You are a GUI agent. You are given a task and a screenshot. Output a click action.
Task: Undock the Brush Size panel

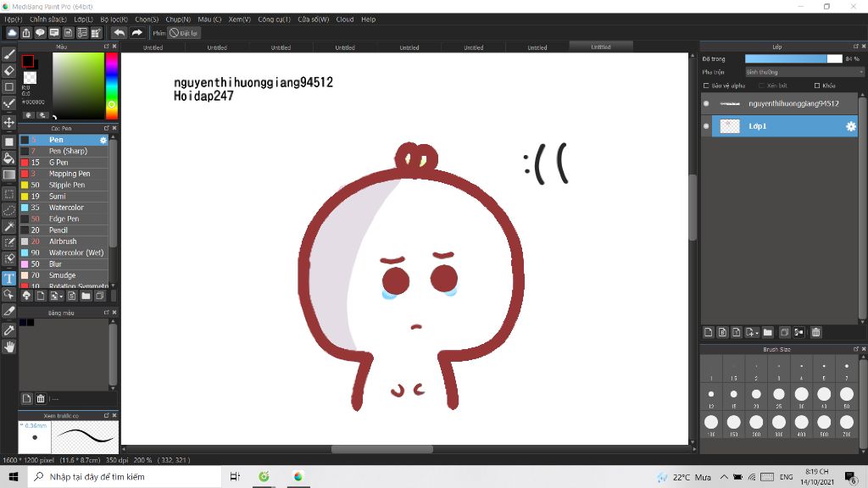(x=855, y=349)
